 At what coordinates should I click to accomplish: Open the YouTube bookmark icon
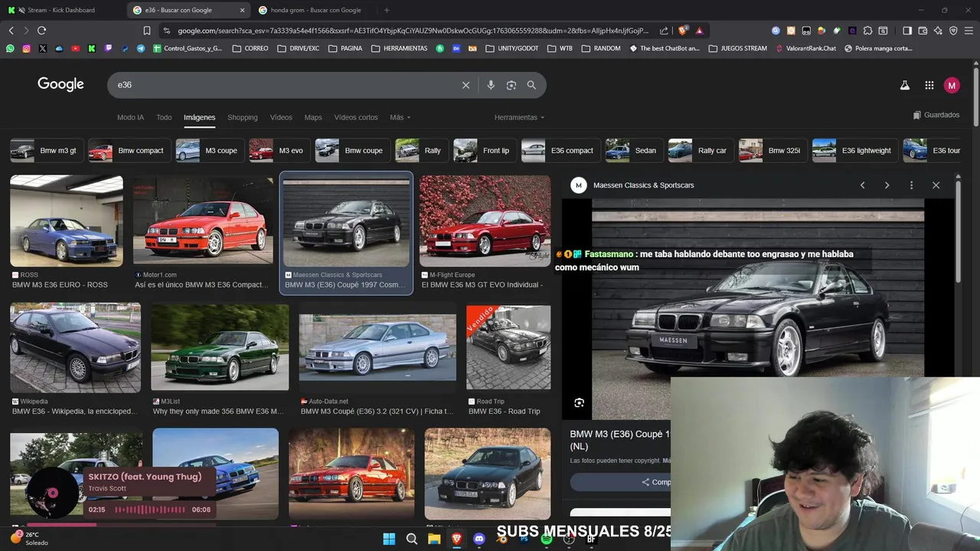pyautogui.click(x=75, y=48)
